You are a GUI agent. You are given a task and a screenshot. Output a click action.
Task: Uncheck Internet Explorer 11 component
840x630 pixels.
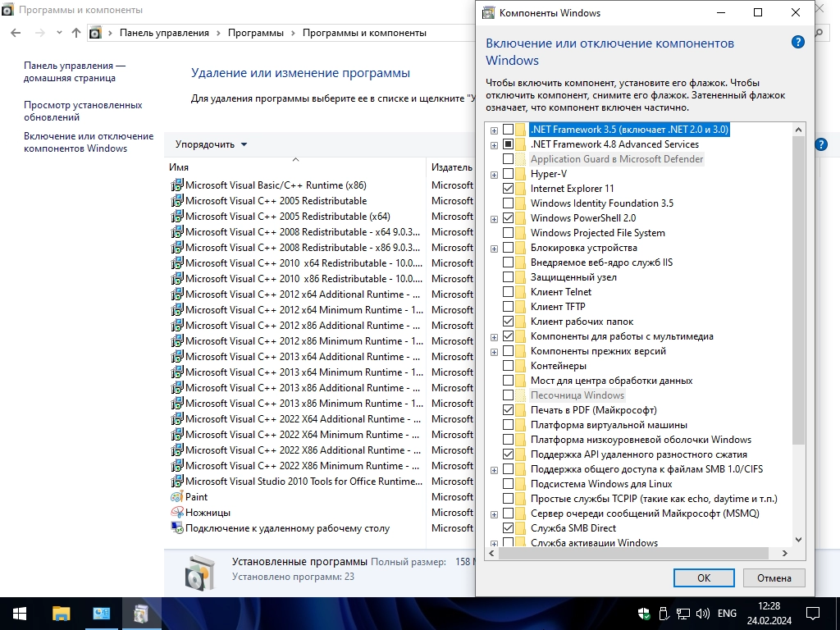508,189
